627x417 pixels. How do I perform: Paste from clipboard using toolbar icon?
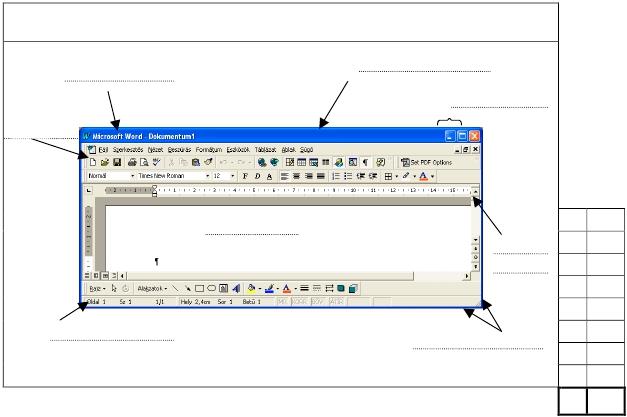(196, 162)
